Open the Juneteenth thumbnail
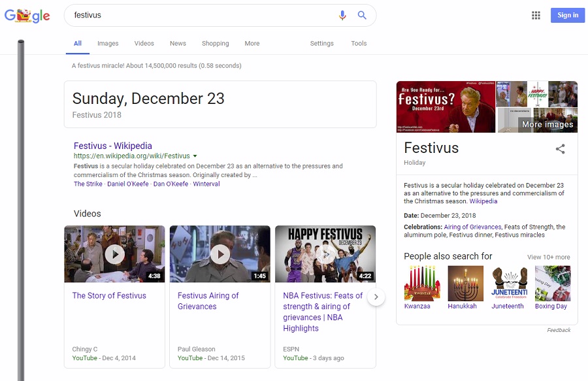Image resolution: width=588 pixels, height=381 pixels. (509, 283)
